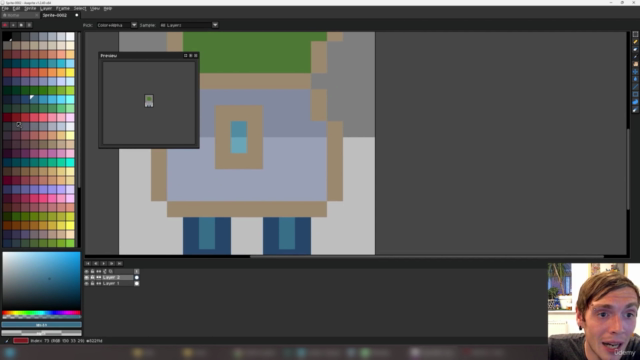Toggle lock on Layer 2
Viewport: 640px width, 360px height.
(x=92, y=278)
